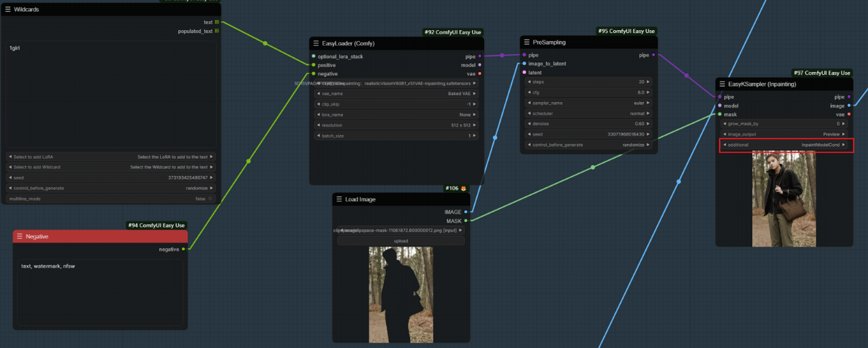
Task: Click the latent input socket on PreSampling
Action: [524, 72]
